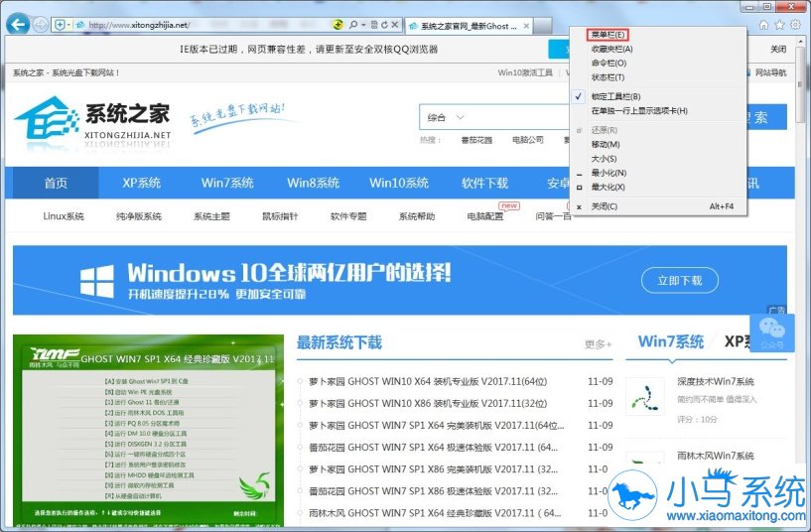
Task: Click the 电脑公司 hot search link
Action: tap(527, 140)
